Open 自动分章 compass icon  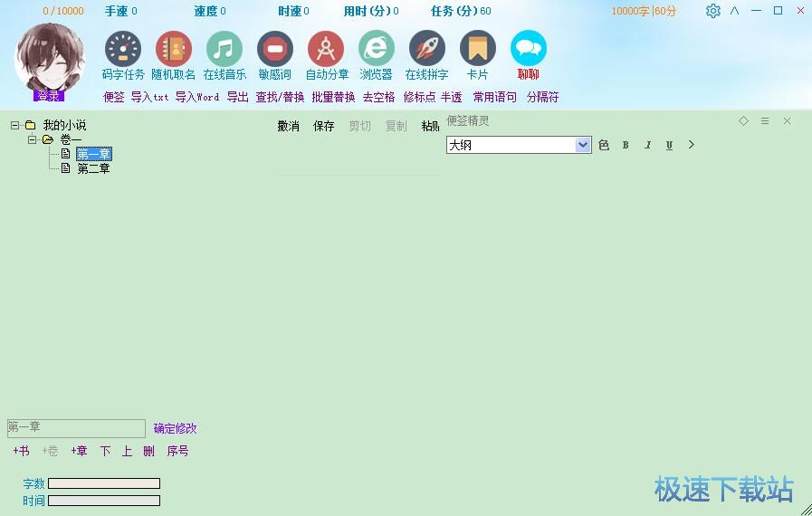coord(326,49)
